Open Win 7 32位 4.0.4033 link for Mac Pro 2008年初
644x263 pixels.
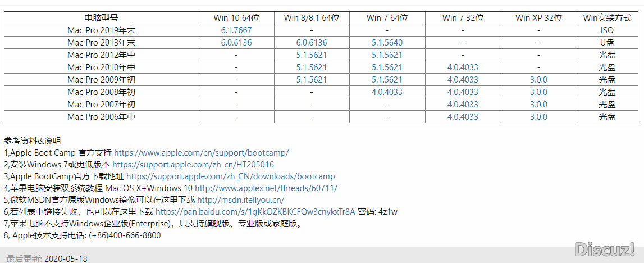(x=463, y=92)
